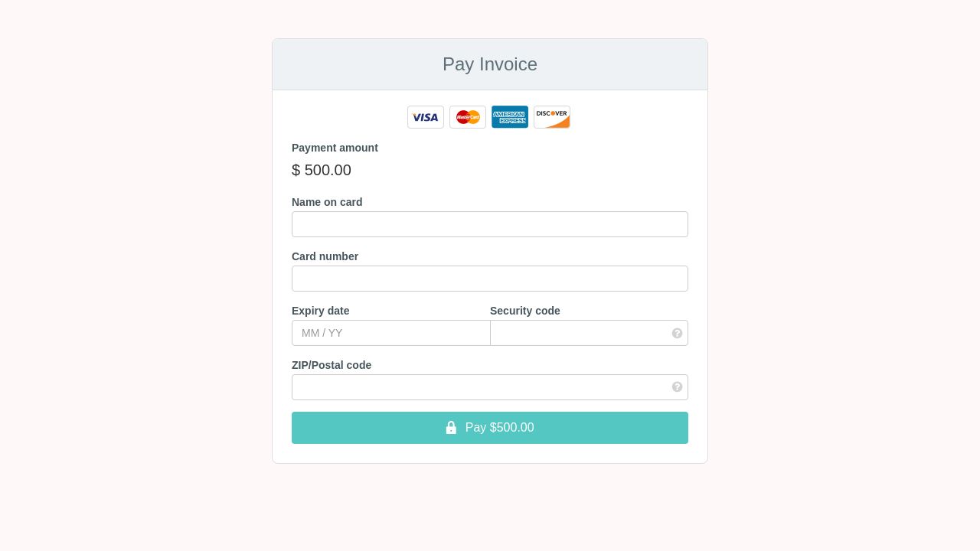Focus the Security code input
Screen dimensions: 980x551
589,333
